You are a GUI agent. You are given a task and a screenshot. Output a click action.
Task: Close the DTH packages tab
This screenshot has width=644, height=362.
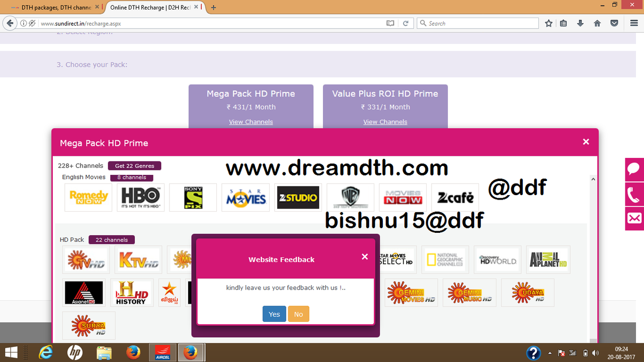(x=97, y=8)
